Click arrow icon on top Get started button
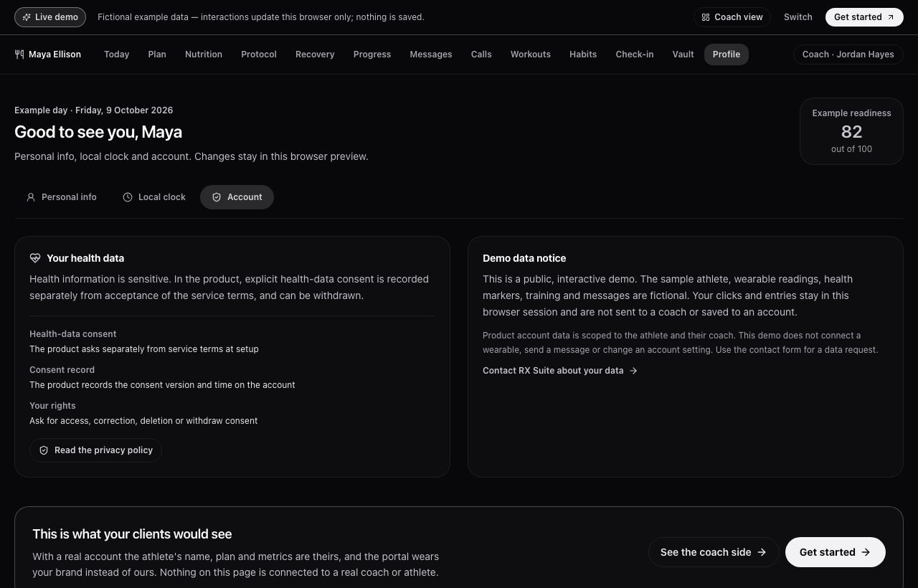918x588 pixels. 891,17
